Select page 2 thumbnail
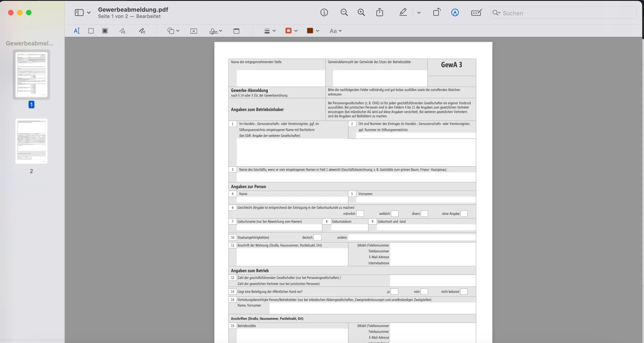 pyautogui.click(x=31, y=141)
